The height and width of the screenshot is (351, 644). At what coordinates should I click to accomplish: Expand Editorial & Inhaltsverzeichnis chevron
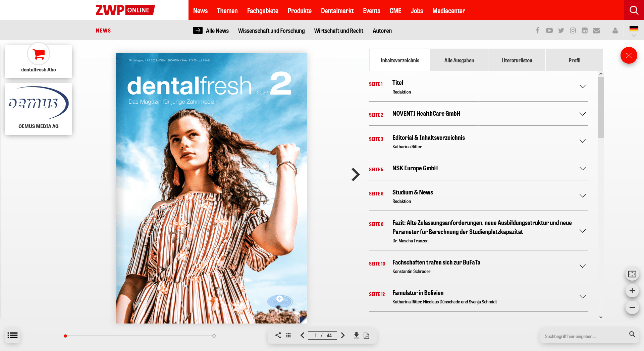[x=583, y=141]
